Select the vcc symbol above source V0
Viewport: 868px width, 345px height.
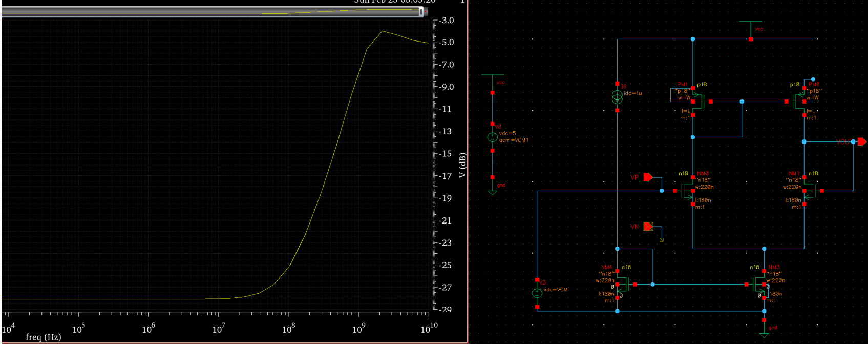tap(492, 84)
